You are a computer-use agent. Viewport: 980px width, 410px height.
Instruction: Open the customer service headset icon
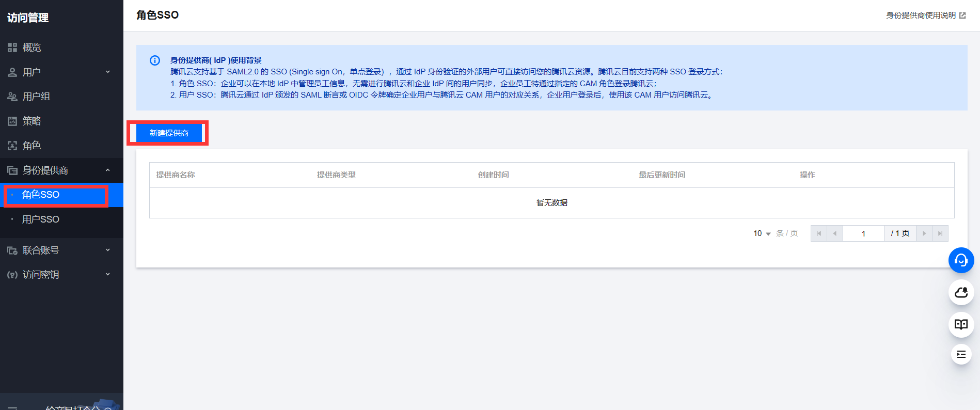tap(961, 260)
